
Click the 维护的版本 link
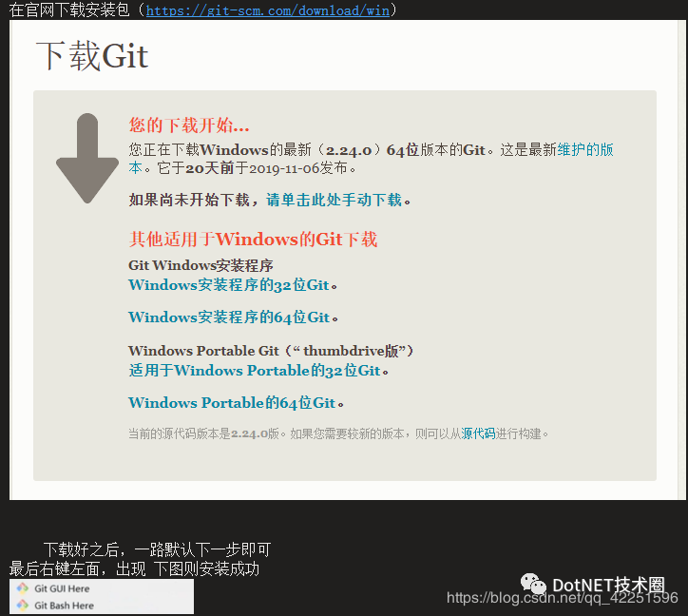585,149
